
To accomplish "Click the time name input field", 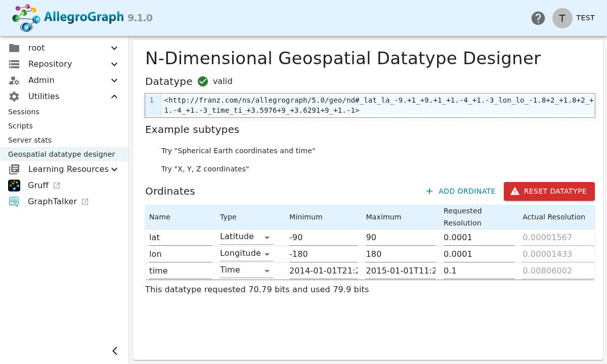I will coord(181,271).
